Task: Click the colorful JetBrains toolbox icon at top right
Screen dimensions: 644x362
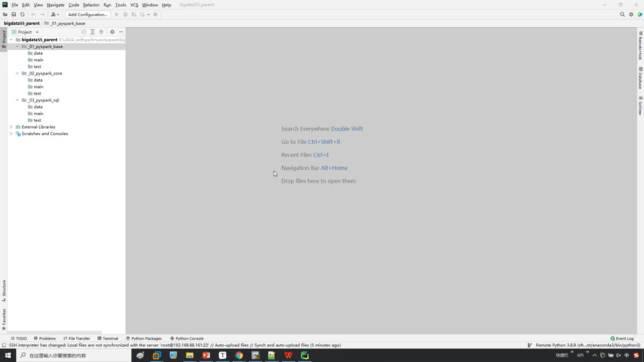Action: pyautogui.click(x=639, y=15)
